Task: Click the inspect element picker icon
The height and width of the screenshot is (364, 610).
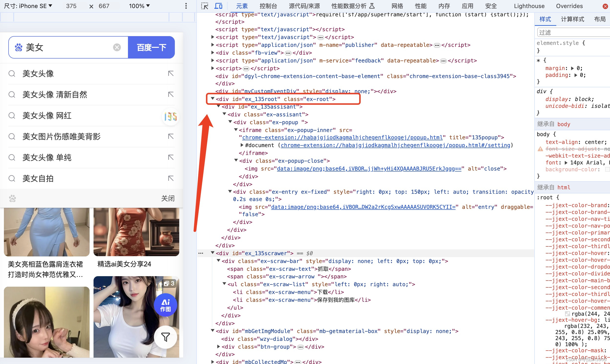Action: [x=204, y=6]
